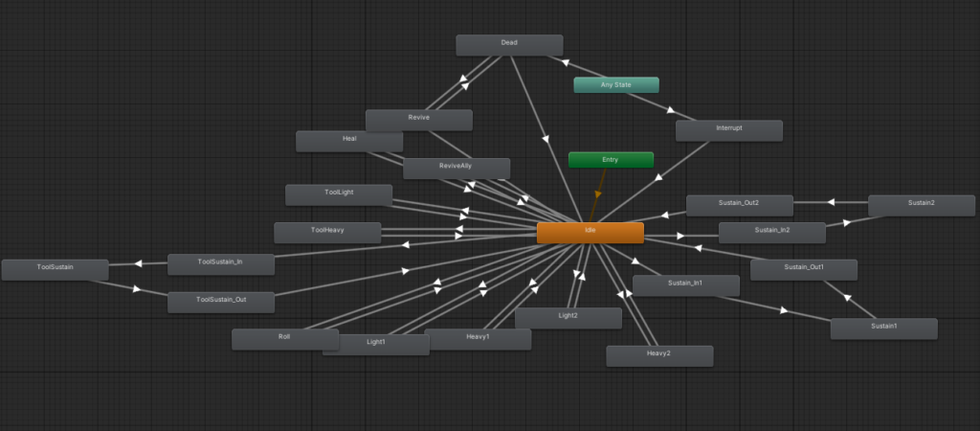Screen dimensions: 980x431
Task: Click the transition arrow from Interrupt to Idle
Action: pyautogui.click(x=658, y=177)
